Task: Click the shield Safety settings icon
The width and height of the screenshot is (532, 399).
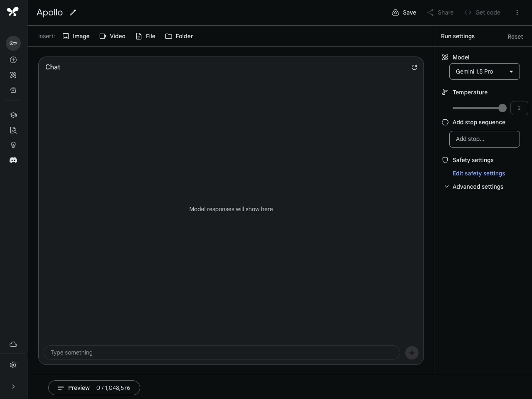Action: click(445, 160)
